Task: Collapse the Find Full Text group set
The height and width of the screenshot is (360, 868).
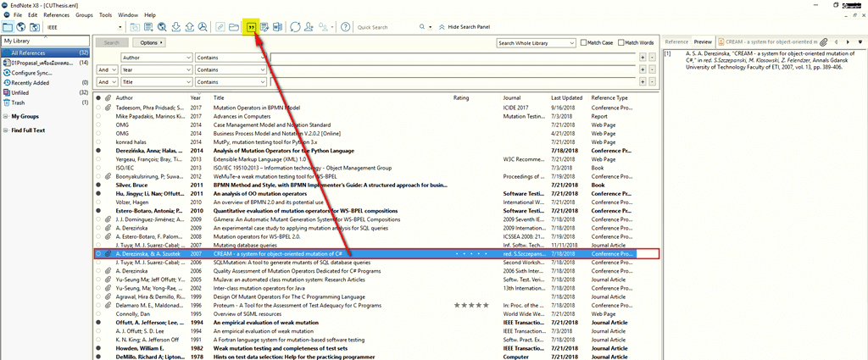Action: pyautogui.click(x=6, y=130)
